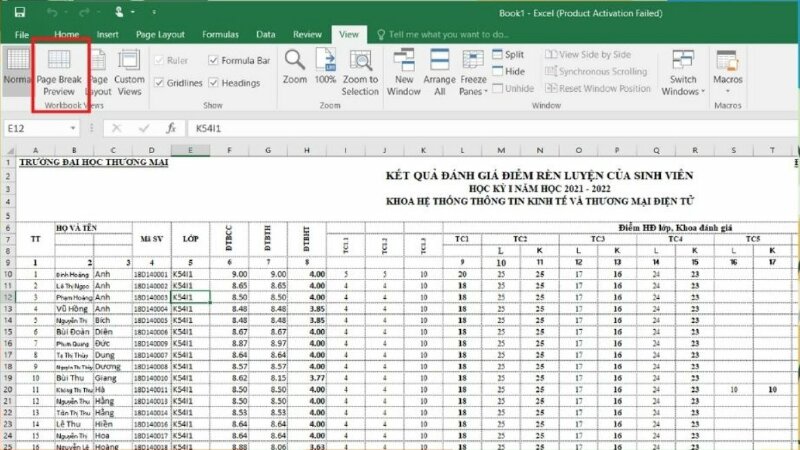Click the LỚP header cell
This screenshot has height=450, width=800.
190,239
